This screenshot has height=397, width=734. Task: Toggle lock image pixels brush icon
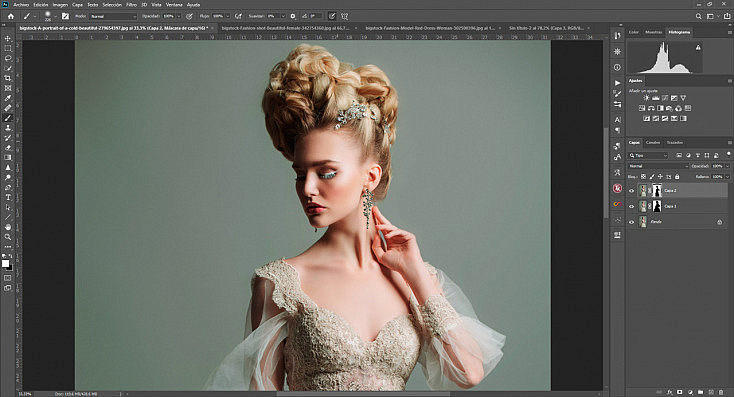pos(652,176)
